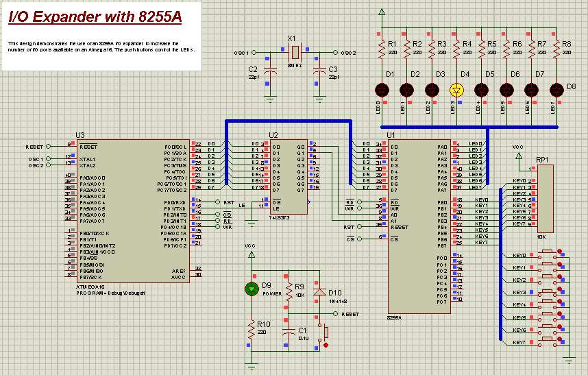
Task: Select the green POWER LED D9
Action: (x=252, y=289)
